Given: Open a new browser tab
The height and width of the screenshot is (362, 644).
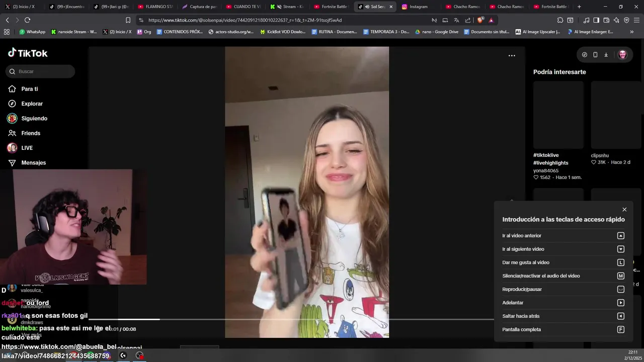Looking at the screenshot, I should point(579,7).
